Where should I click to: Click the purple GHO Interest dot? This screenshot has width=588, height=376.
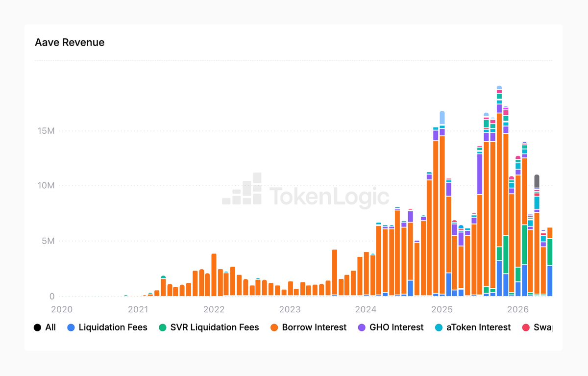coord(362,327)
